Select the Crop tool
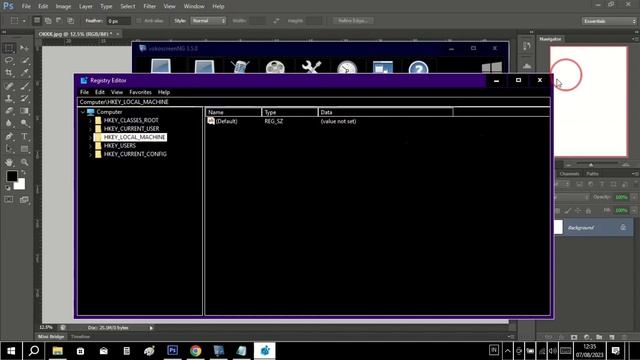Screen dimensions: 640x360 (x=9, y=73)
